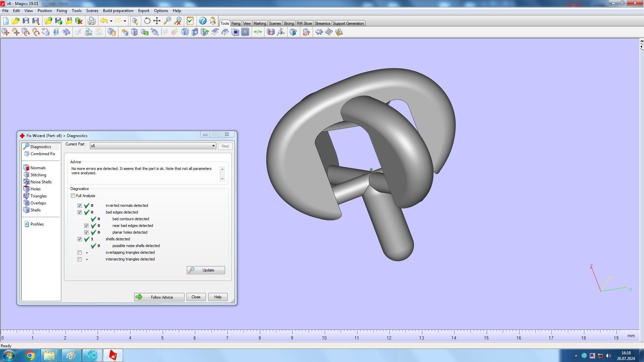Switch to the Support Generation tab

(348, 23)
